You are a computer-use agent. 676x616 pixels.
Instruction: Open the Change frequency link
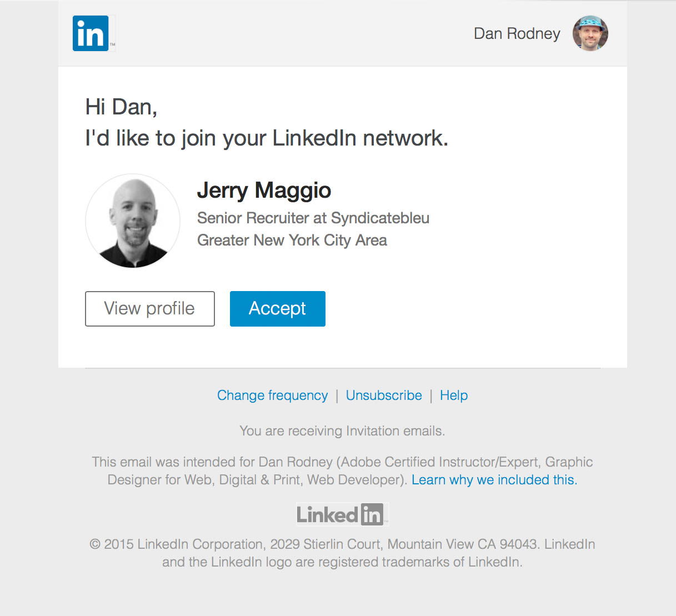point(272,395)
